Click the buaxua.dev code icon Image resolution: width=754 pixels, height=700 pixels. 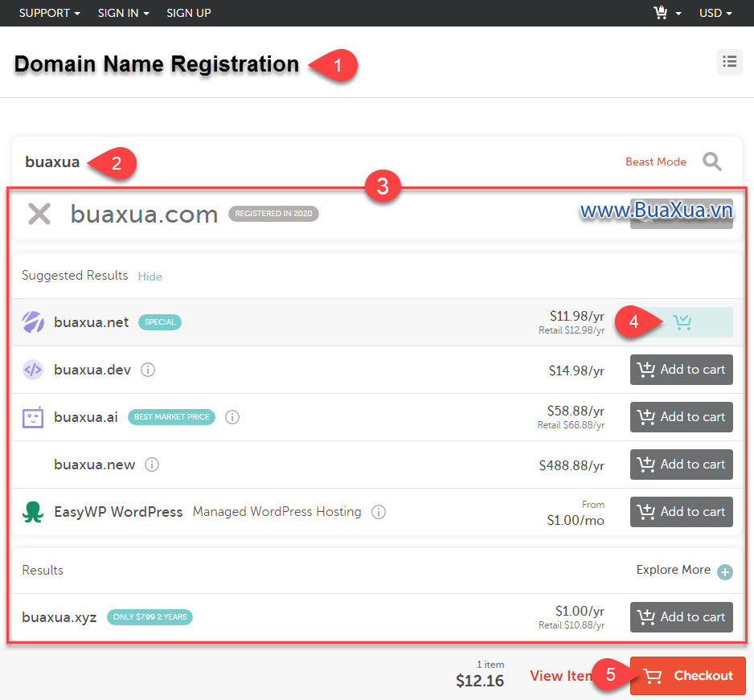(x=33, y=370)
